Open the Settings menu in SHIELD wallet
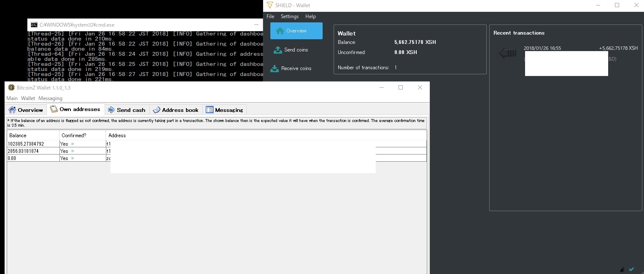 pos(290,16)
